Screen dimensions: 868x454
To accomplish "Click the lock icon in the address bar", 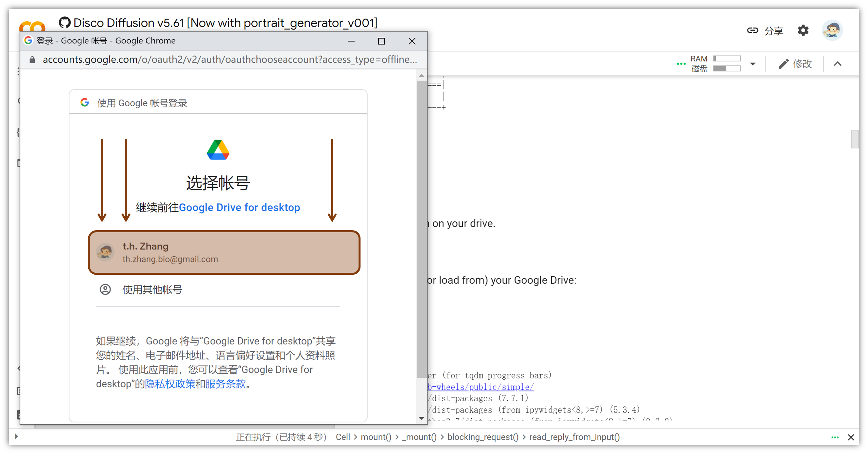I will (32, 59).
